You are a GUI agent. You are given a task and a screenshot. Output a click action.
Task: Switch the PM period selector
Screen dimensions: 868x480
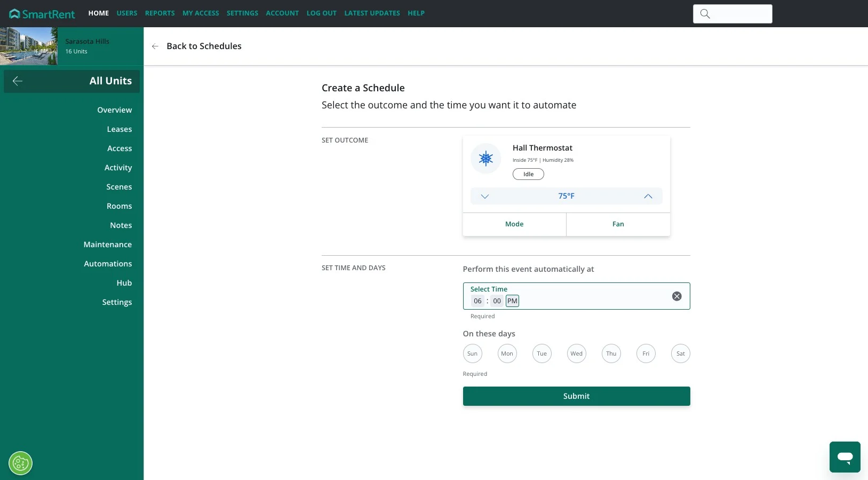(x=512, y=301)
